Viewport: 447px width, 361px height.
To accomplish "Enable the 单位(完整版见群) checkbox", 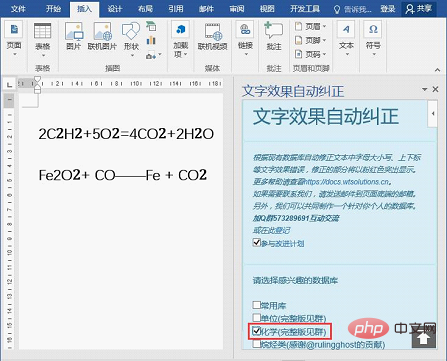I will click(x=256, y=317).
